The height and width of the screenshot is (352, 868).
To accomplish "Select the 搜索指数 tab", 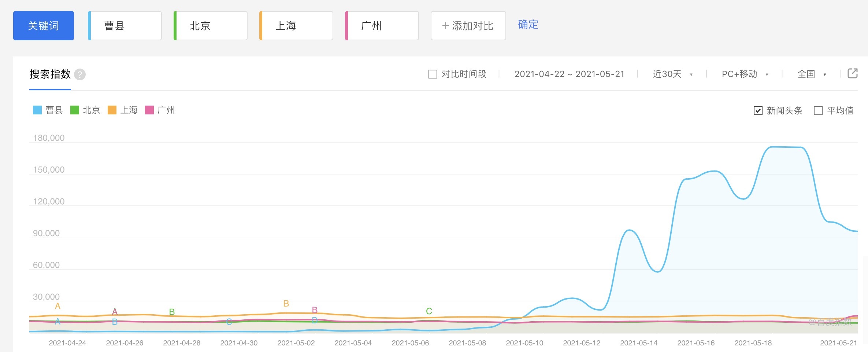I will [50, 74].
